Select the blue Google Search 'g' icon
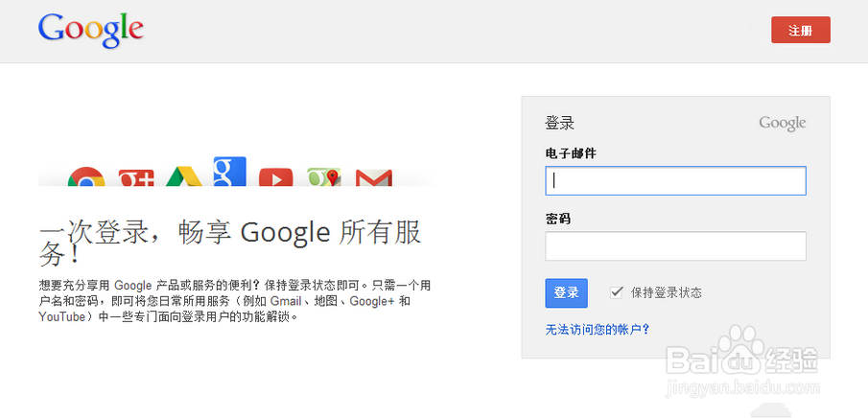Screen dimensions: 868x418 [x=230, y=172]
